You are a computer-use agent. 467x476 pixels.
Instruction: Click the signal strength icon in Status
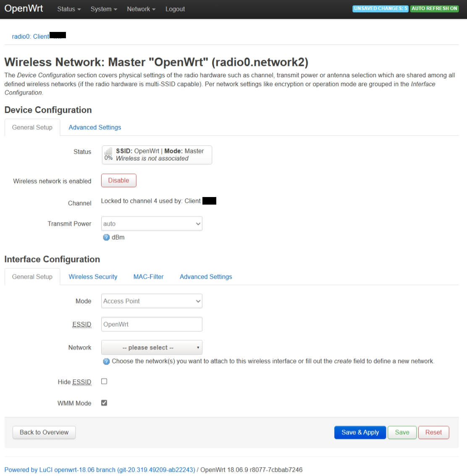pyautogui.click(x=108, y=151)
